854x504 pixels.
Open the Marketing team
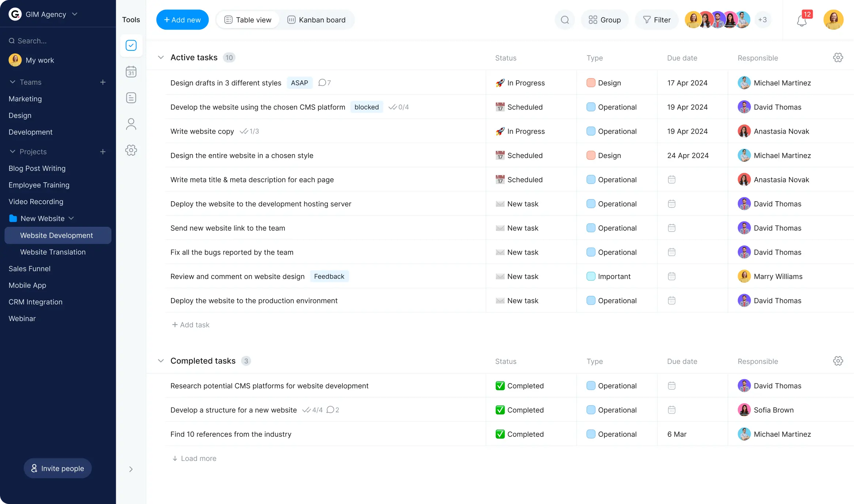click(x=25, y=99)
